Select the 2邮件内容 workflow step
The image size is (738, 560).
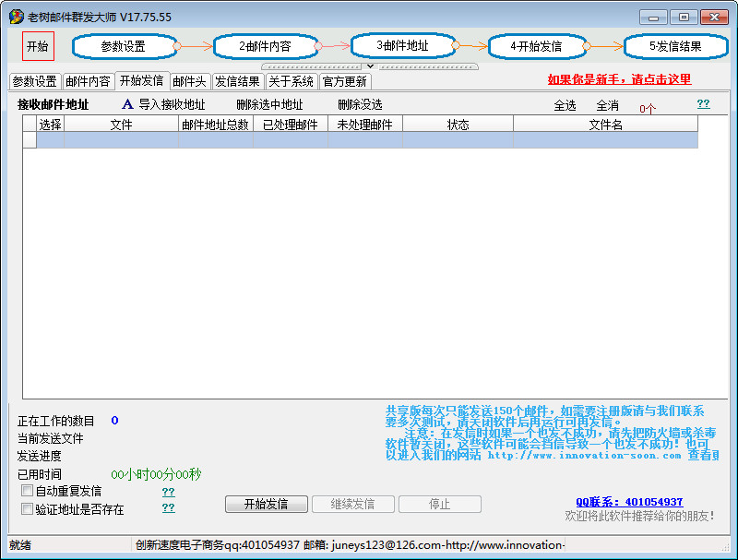[x=265, y=46]
